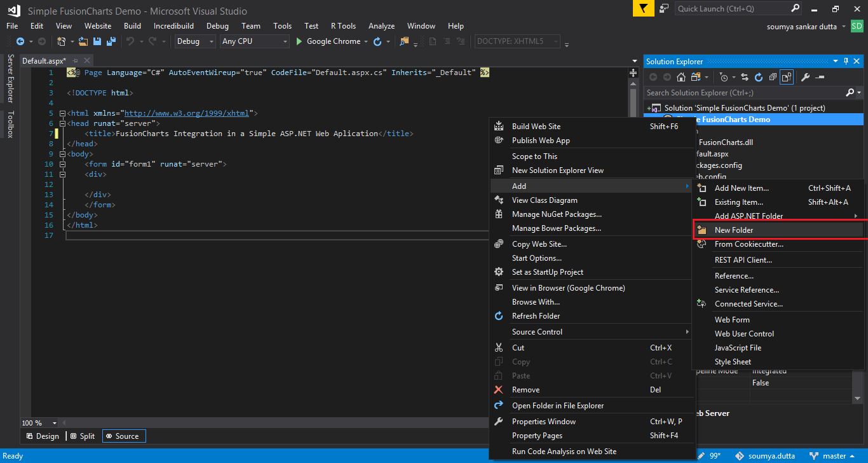Click the feedback notification flag icon
The height and width of the screenshot is (463, 868).
pos(643,9)
